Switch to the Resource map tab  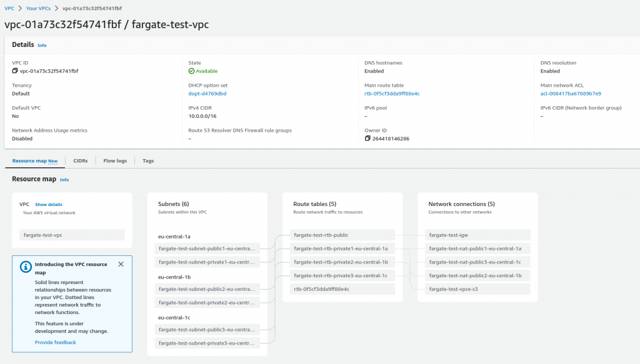pos(30,160)
